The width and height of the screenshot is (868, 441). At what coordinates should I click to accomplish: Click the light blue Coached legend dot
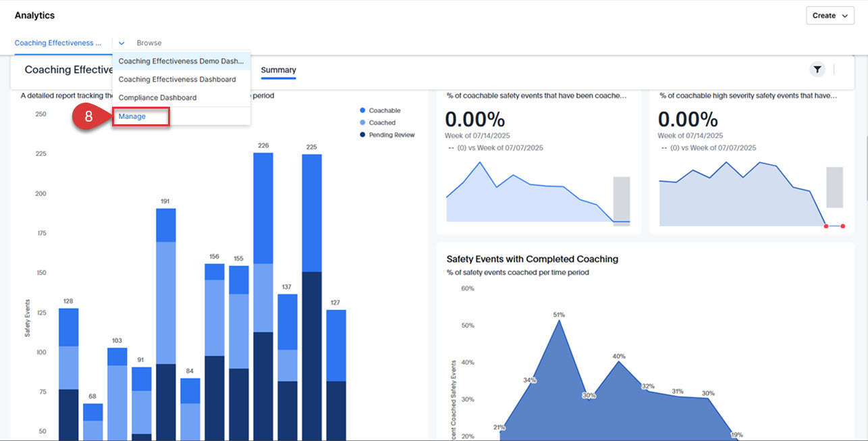362,122
